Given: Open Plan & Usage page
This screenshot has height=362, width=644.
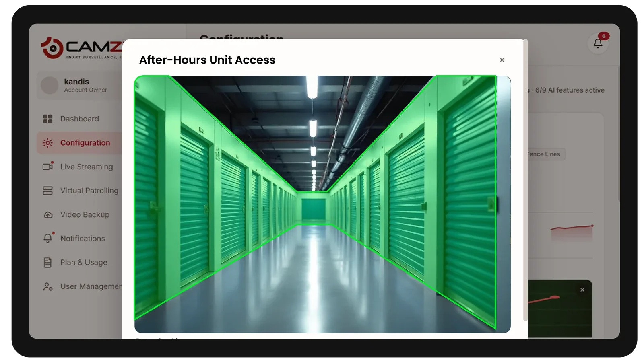Looking at the screenshot, I should tap(79, 263).
